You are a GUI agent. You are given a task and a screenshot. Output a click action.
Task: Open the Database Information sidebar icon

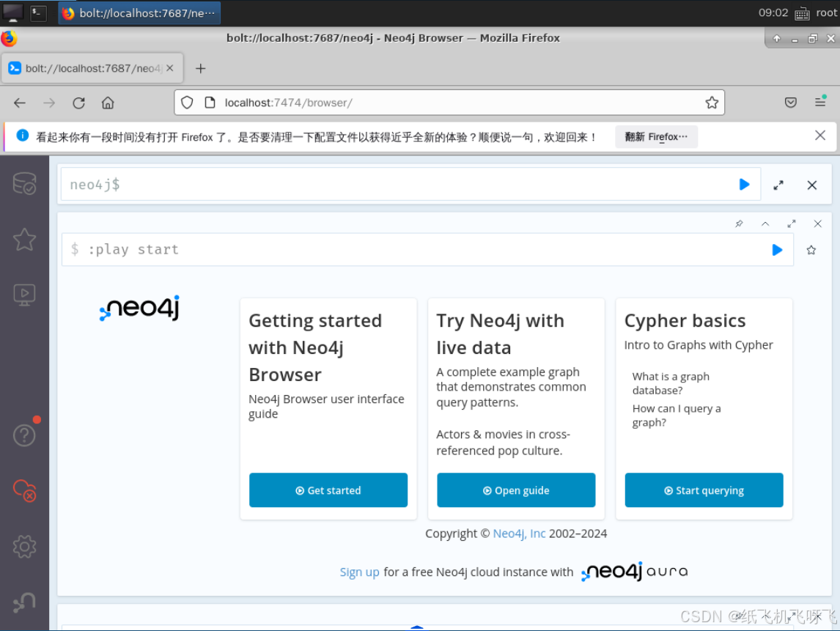coord(24,183)
